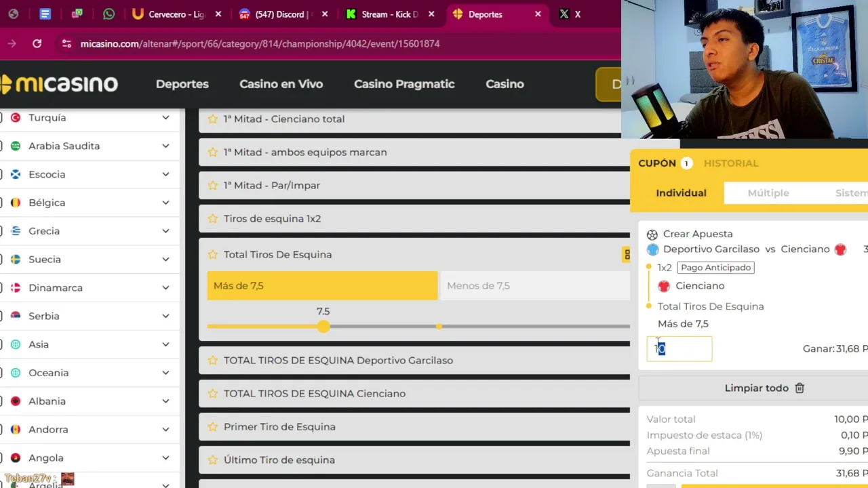The image size is (868, 488).
Task: Reload the page with the refresh icon
Action: [x=37, y=43]
